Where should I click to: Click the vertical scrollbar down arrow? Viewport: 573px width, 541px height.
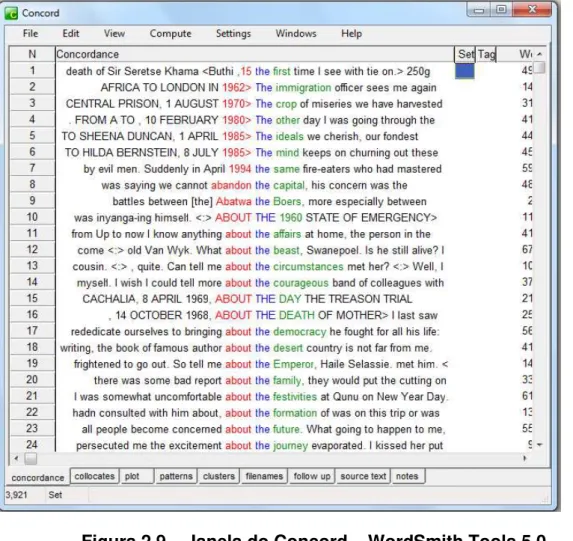(540, 445)
